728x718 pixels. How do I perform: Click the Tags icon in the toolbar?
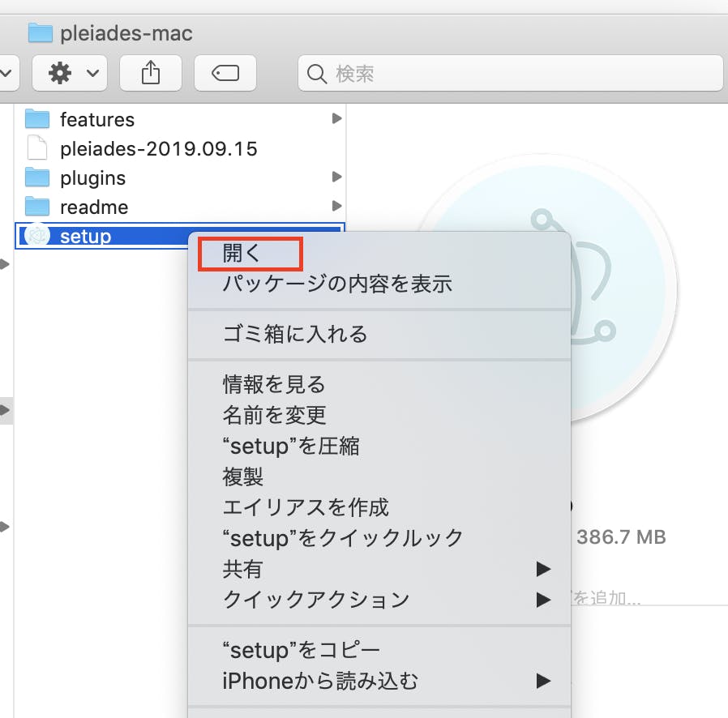[x=225, y=73]
